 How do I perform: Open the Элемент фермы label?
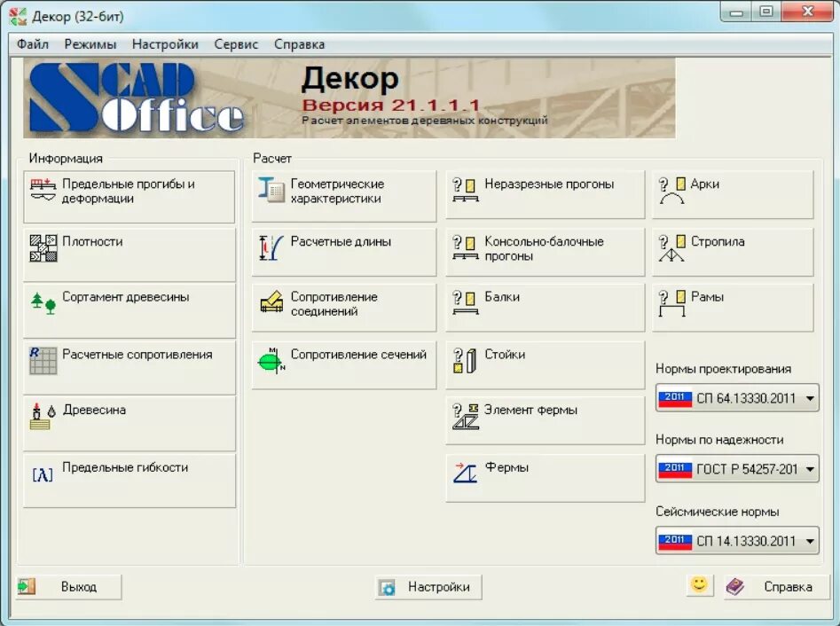coord(531,410)
